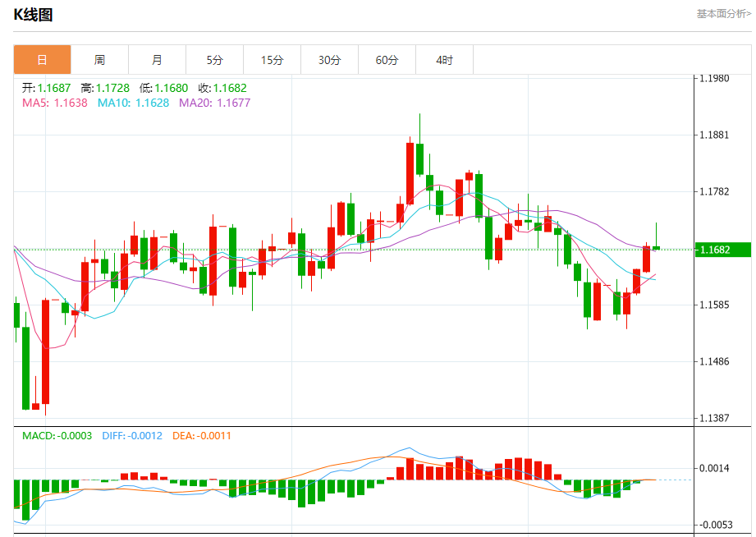756x537 pixels.
Task: Click the 1.1980 price axis label
Action: pos(713,78)
